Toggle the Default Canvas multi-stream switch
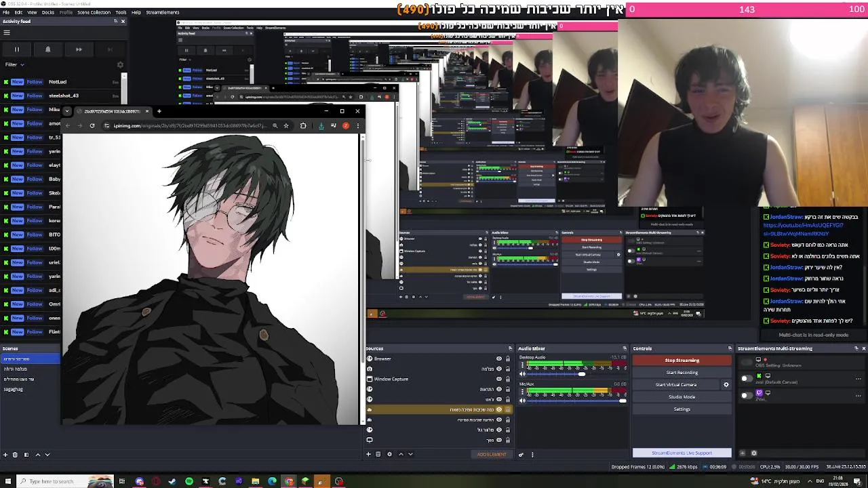 pos(747,378)
